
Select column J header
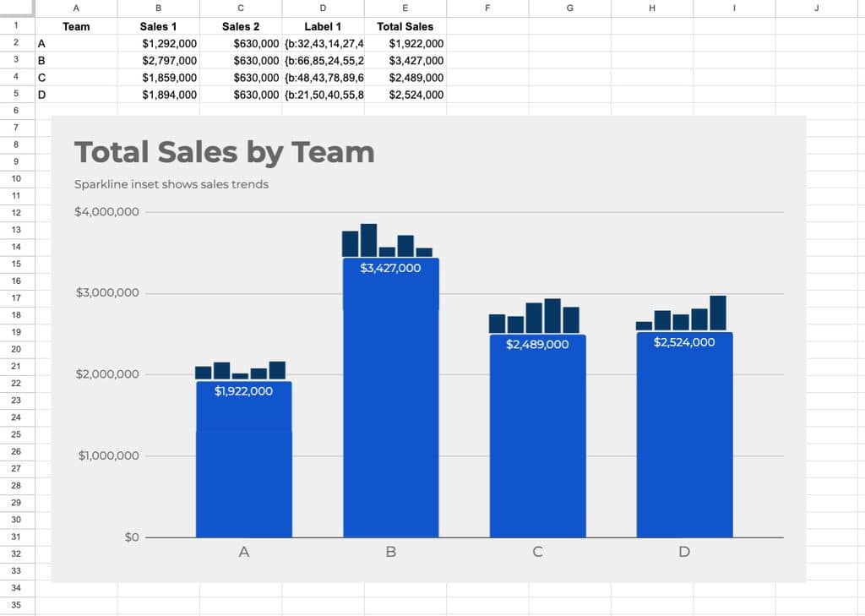[817, 8]
